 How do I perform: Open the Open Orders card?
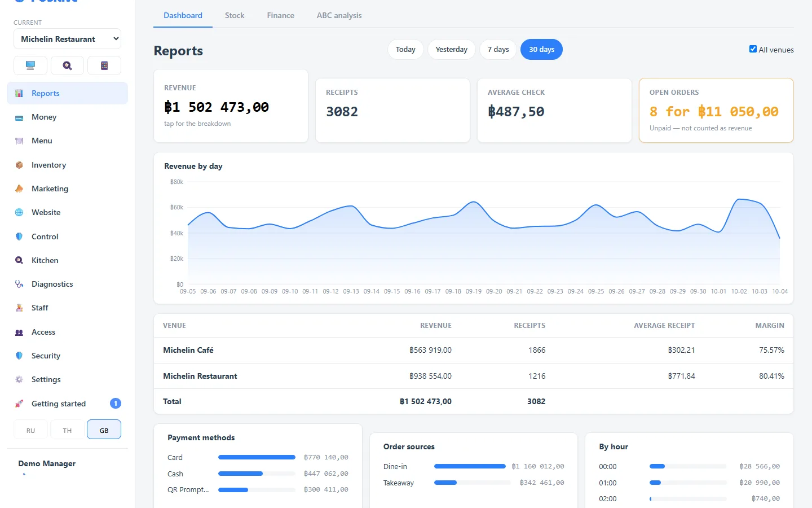click(x=716, y=110)
